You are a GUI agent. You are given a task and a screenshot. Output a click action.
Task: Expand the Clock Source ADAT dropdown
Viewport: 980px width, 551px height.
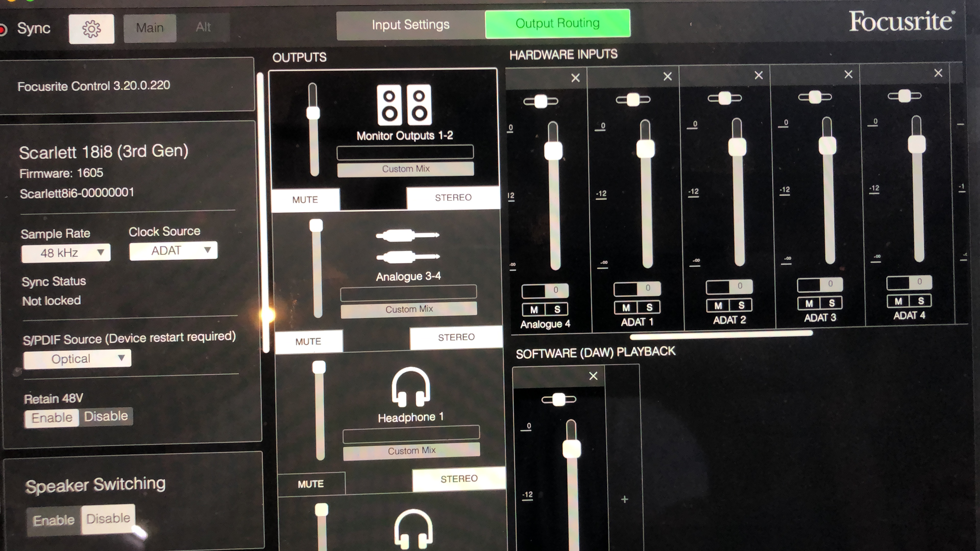174,251
